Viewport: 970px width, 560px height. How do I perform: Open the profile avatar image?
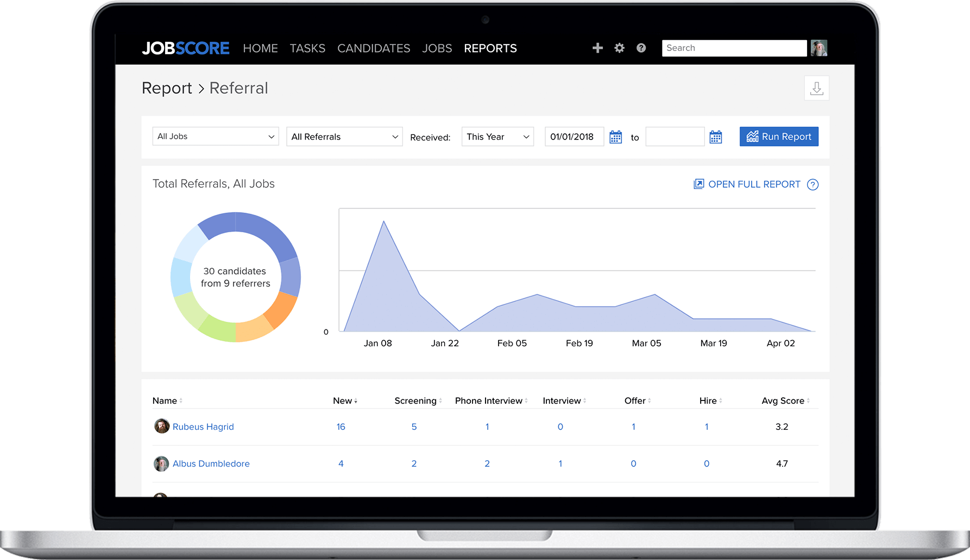(x=819, y=48)
